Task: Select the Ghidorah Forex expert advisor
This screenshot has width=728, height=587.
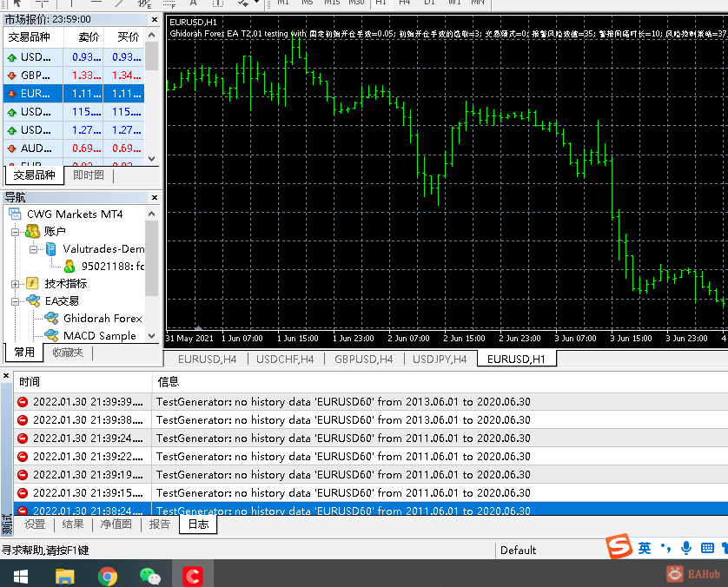Action: [103, 319]
